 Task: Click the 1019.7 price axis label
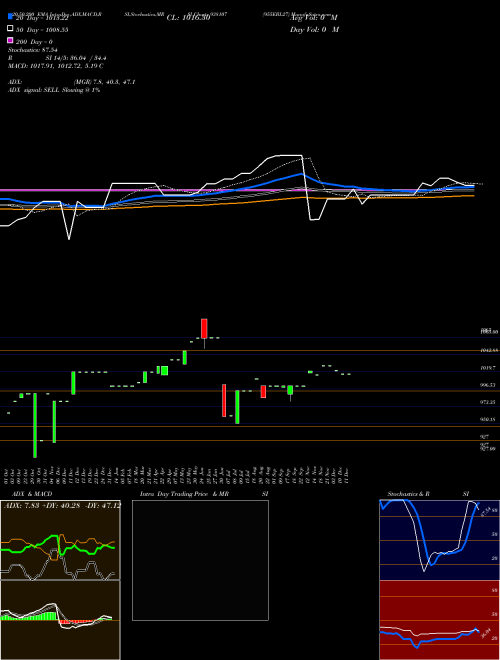(487, 367)
